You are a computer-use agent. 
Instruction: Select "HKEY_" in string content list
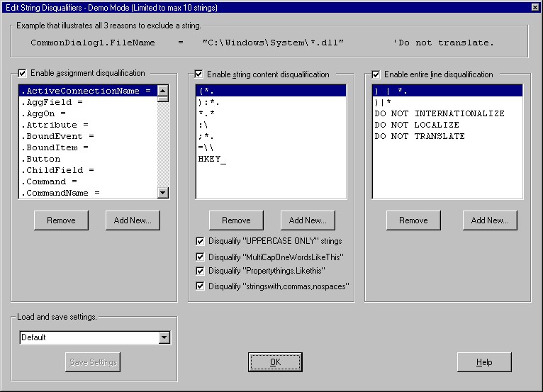point(212,159)
